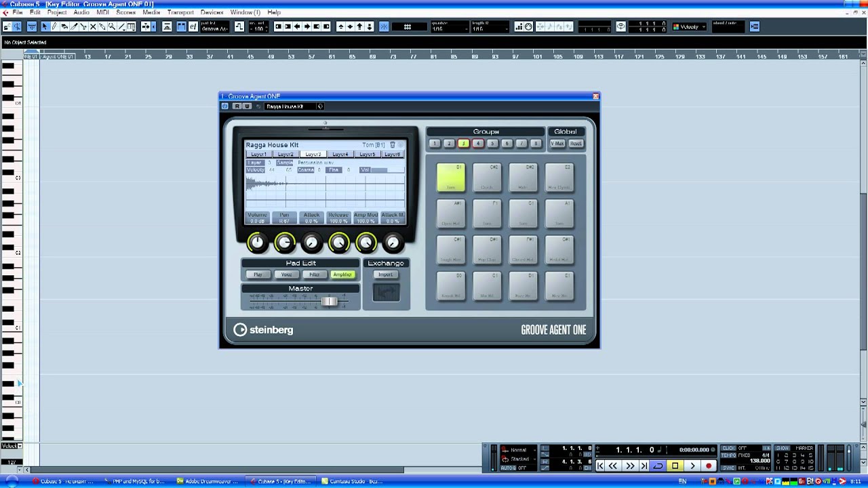Click the transport Record button

pyautogui.click(x=709, y=466)
